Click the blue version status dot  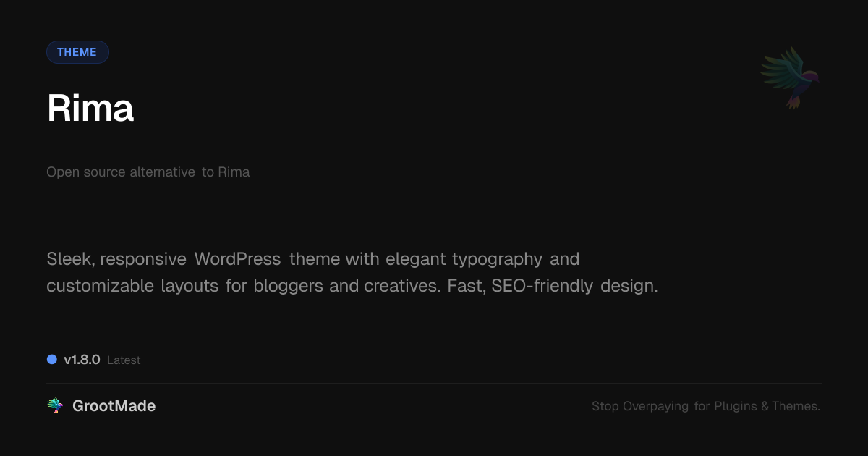pyautogui.click(x=52, y=360)
